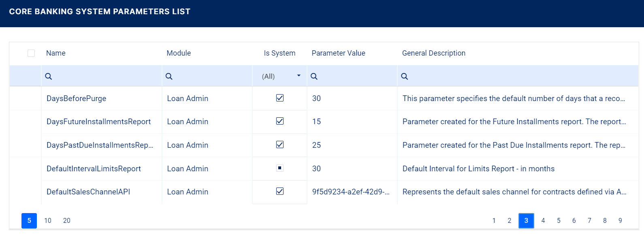Screen dimensions: 644x235
Task: Jump to page 9
Action: click(x=620, y=220)
